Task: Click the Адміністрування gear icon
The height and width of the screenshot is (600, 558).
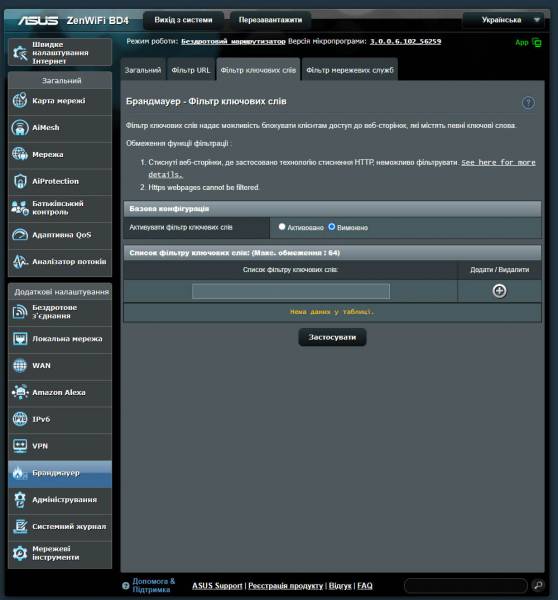Action: 20,500
